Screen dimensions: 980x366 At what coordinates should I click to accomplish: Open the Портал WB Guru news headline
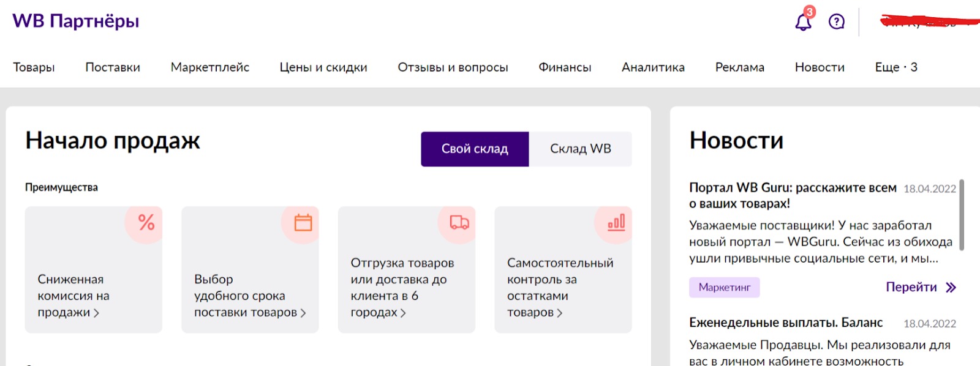793,195
